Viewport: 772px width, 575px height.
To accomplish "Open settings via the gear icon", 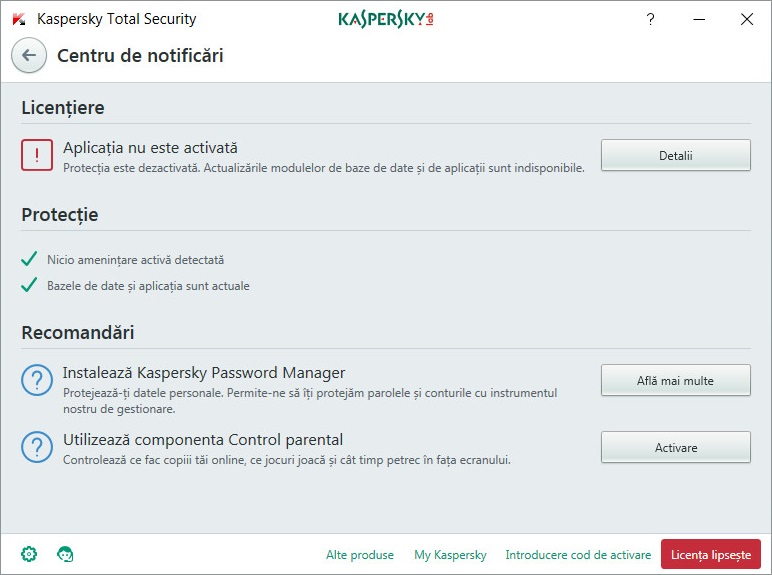I will (29, 554).
